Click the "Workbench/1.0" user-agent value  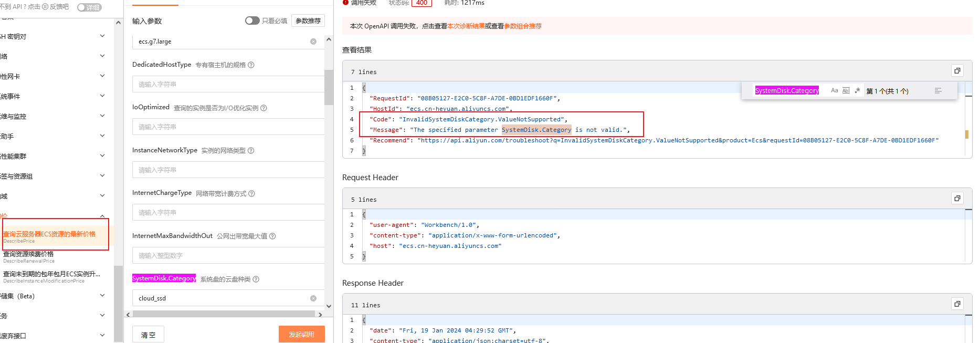[448, 225]
